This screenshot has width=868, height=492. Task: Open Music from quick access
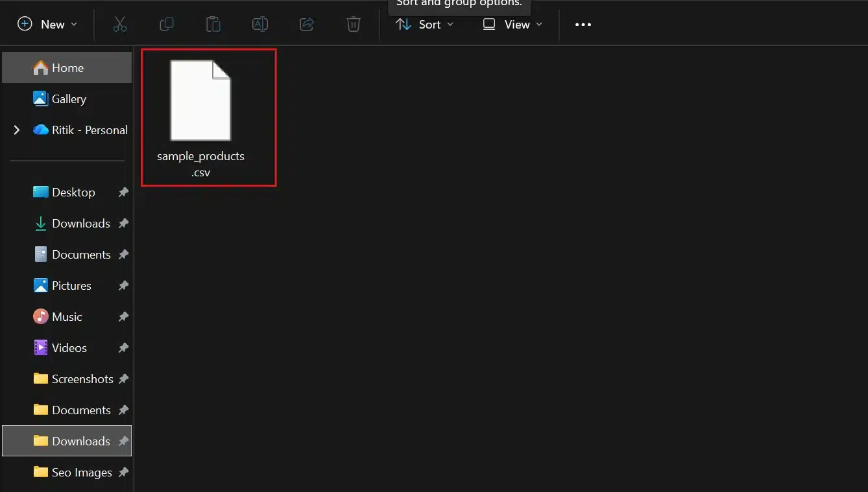pos(58,316)
